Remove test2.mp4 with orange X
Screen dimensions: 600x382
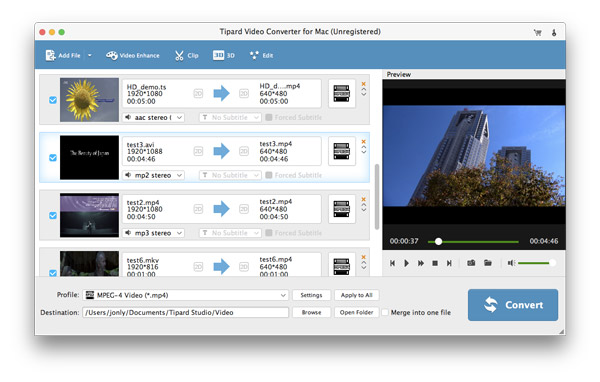(x=364, y=199)
